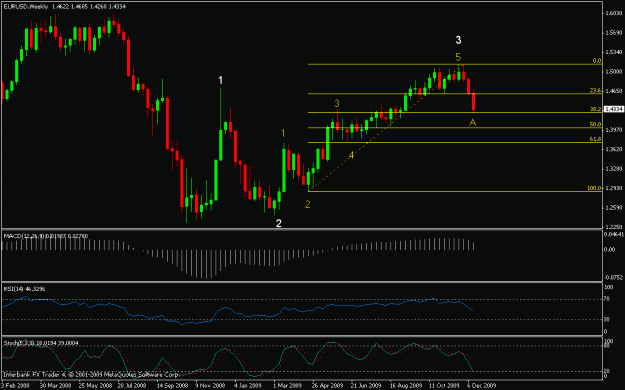Click the -0.0752 MACD scale value
Screen dimensions: 625x390
[x=613, y=278]
